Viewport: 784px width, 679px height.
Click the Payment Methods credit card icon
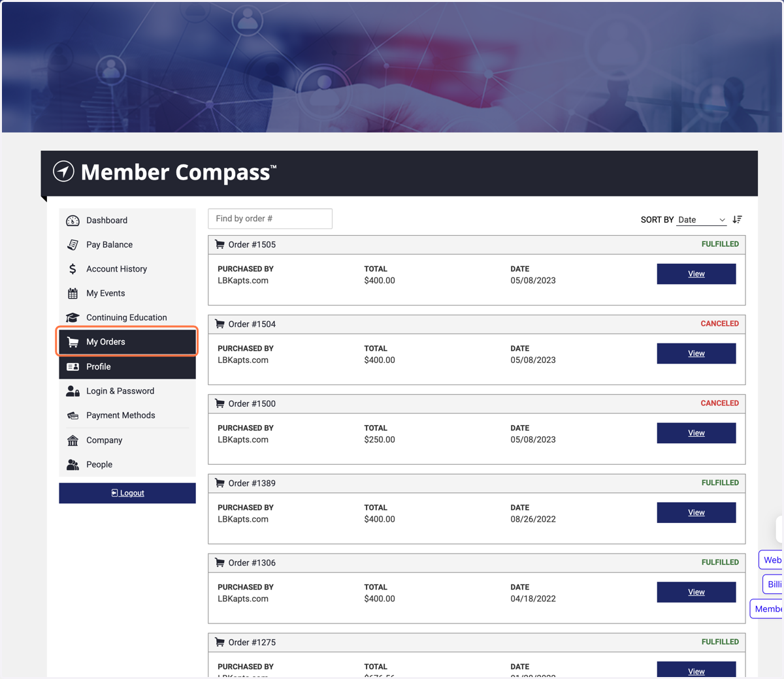73,415
